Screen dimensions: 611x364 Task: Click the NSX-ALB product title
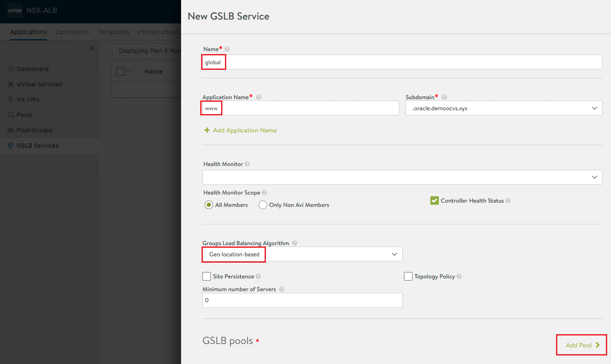click(42, 10)
